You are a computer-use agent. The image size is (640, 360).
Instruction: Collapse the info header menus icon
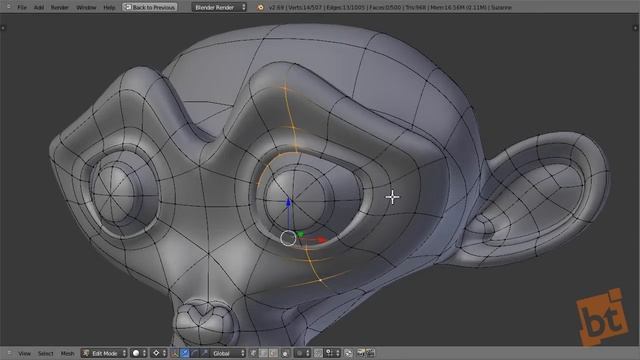click(9, 7)
